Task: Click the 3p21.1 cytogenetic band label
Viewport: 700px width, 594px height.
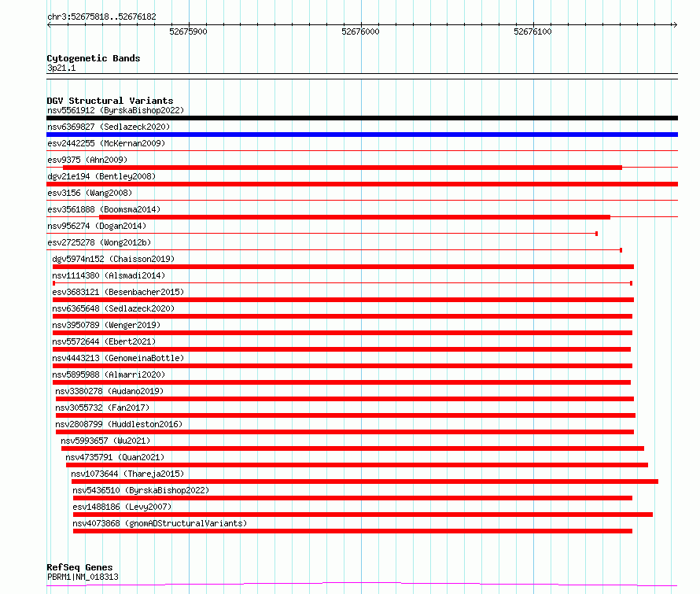Action: (x=61, y=68)
